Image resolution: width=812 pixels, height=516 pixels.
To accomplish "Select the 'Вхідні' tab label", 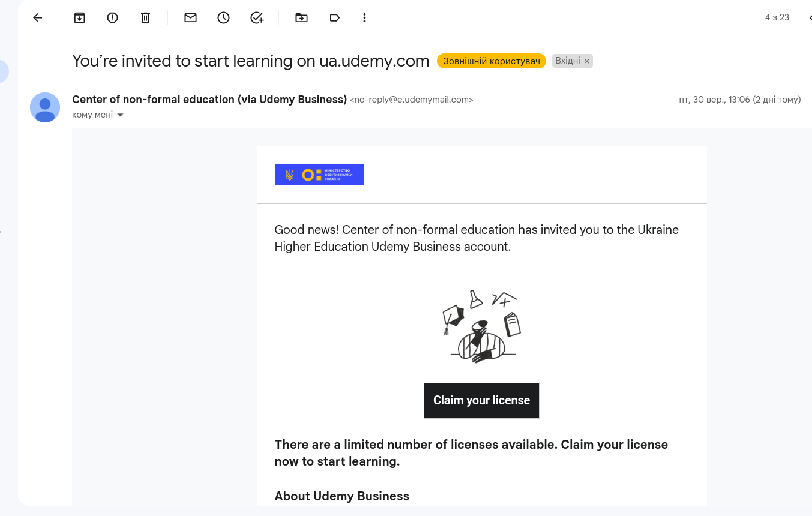I will [568, 61].
